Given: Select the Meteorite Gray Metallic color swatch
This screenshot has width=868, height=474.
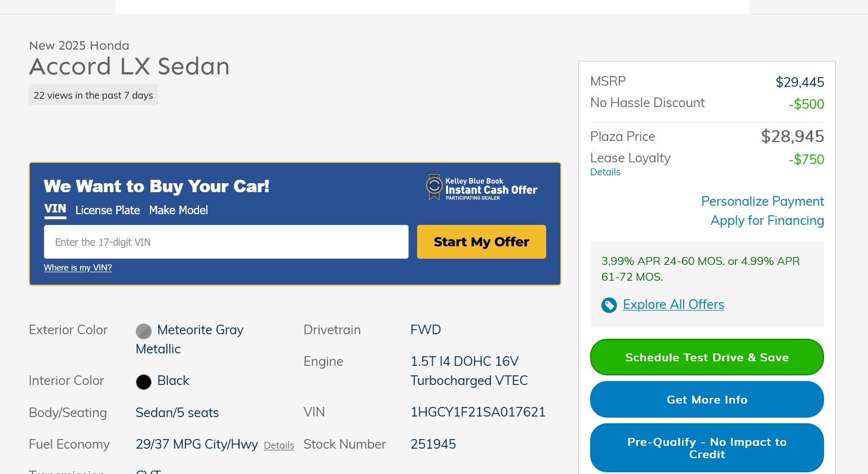Looking at the screenshot, I should click(144, 331).
